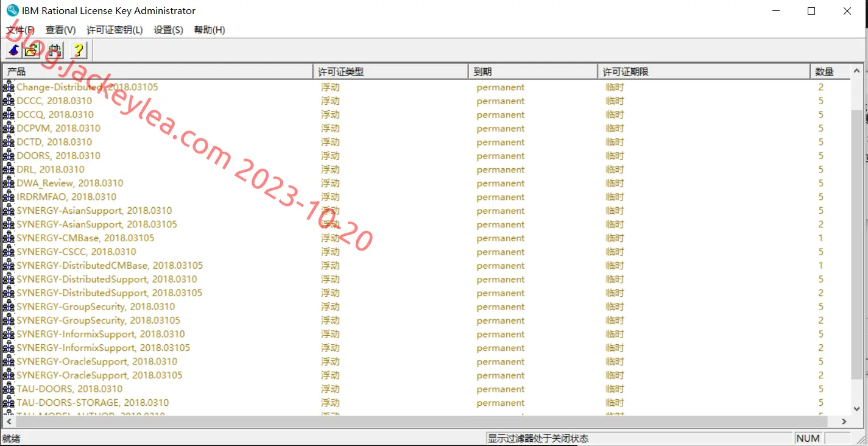Open the 帮助(H) menu

click(210, 30)
